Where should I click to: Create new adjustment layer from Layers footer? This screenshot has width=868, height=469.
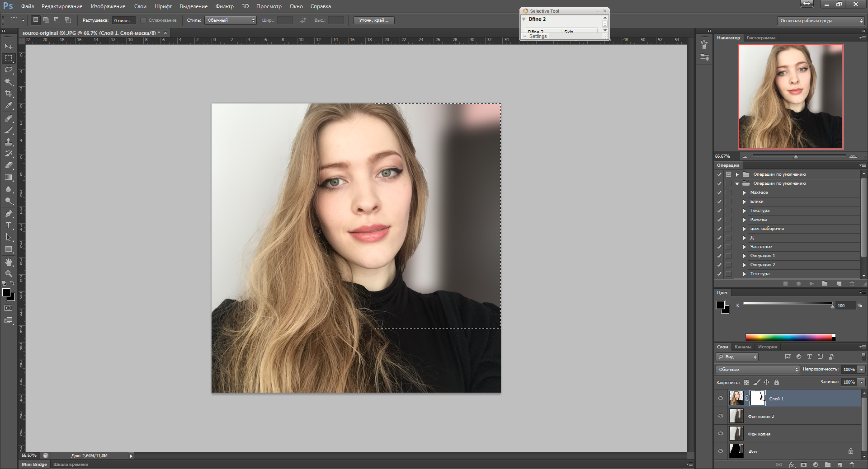[816, 464]
